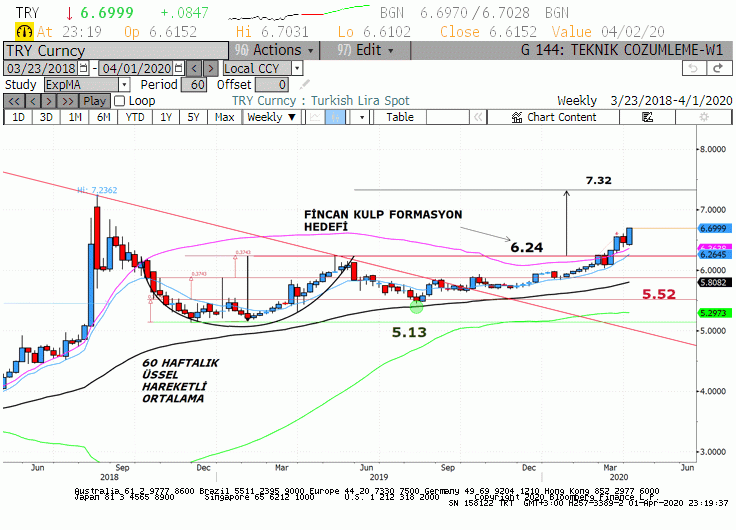This screenshot has height=530, width=736.
Task: Select the YTD range tab
Action: coord(135,117)
